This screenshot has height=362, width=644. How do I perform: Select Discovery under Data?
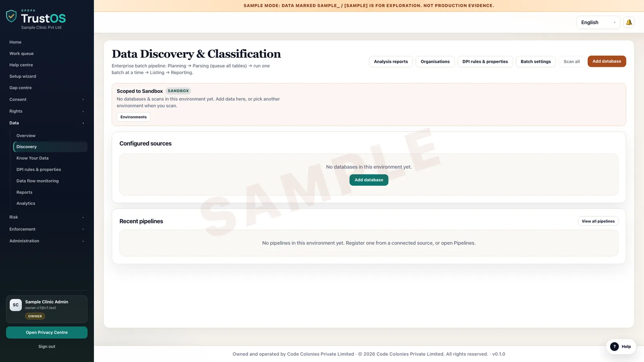click(50, 147)
